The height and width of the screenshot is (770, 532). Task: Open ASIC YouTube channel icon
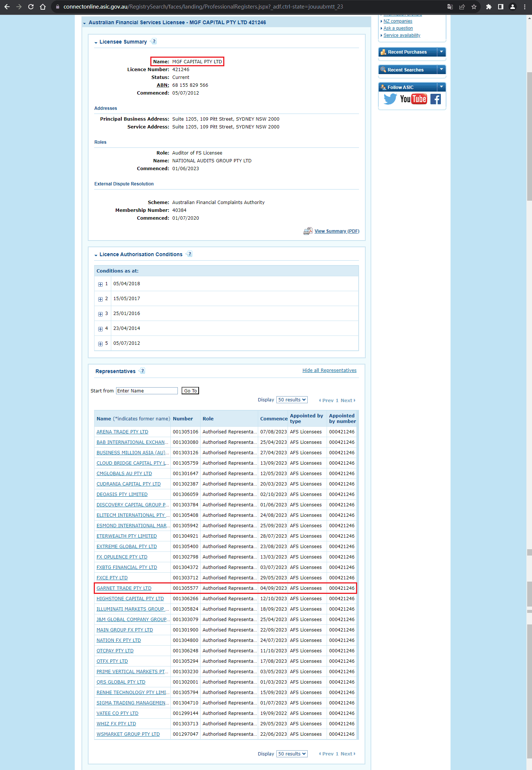click(413, 99)
